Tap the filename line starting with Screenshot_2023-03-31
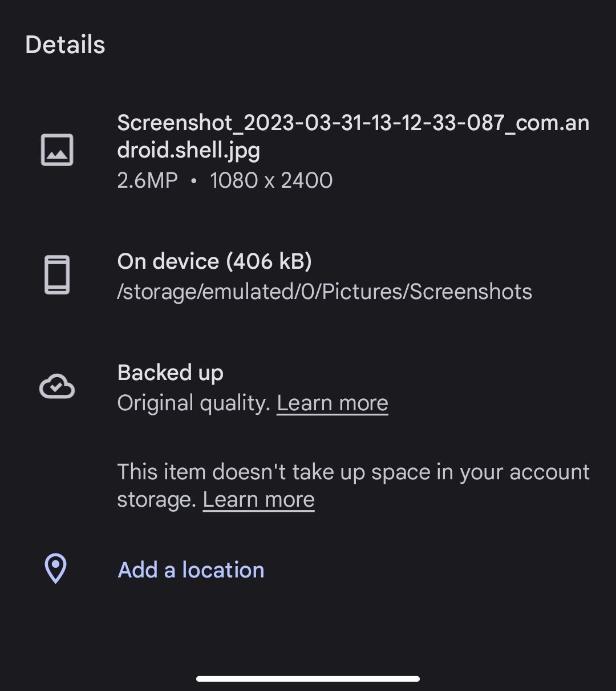Image resolution: width=616 pixels, height=691 pixels. (352, 123)
